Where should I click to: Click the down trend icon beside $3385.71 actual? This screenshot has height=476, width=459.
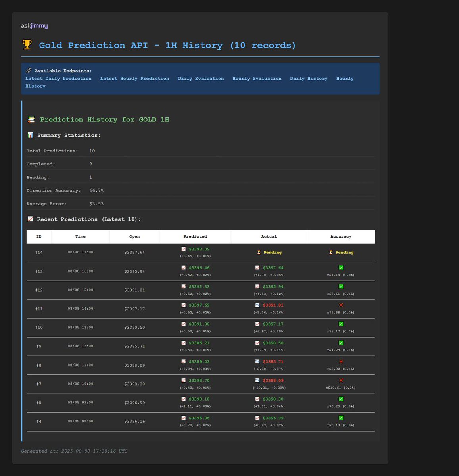pos(257,361)
